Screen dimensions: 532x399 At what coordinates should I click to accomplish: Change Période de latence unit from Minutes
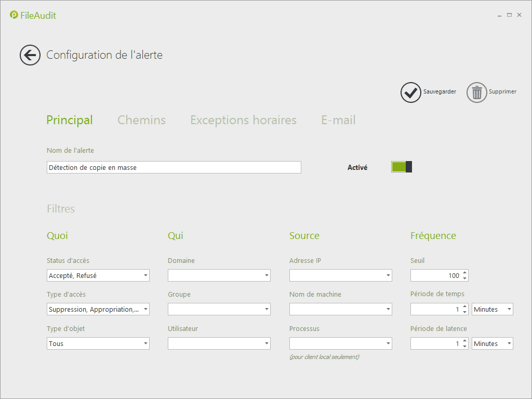click(x=493, y=343)
